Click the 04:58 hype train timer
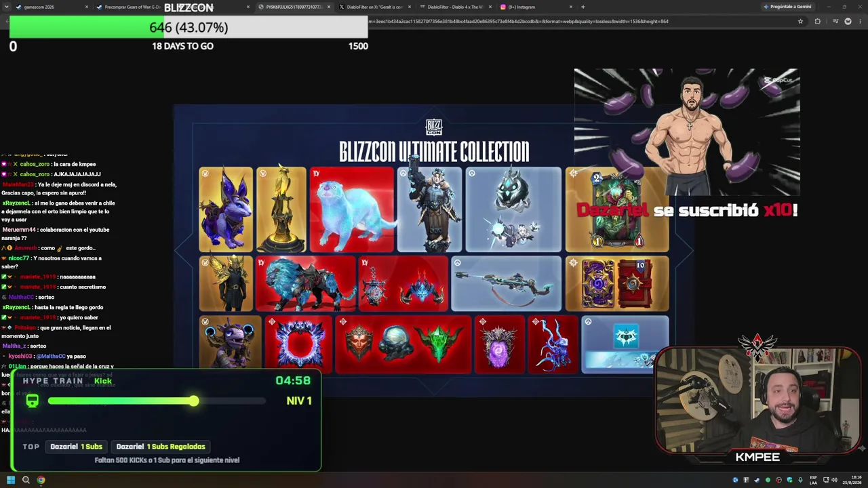 (x=293, y=381)
